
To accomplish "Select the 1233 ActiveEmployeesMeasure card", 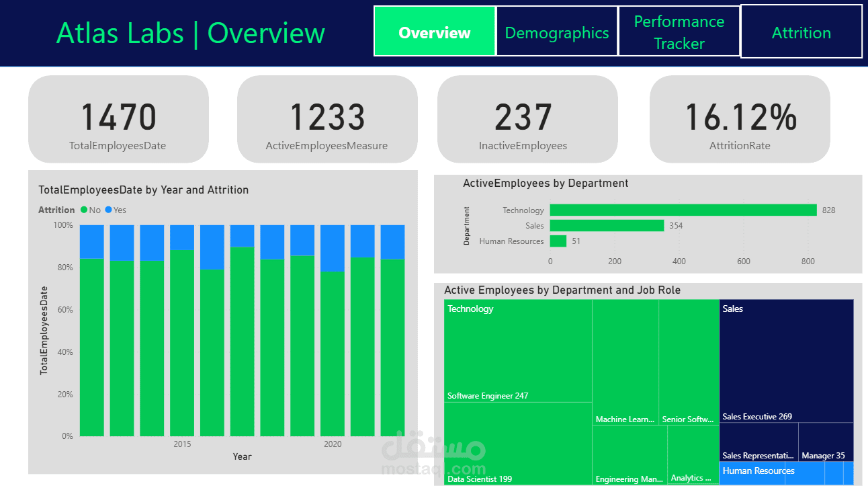I will click(327, 119).
